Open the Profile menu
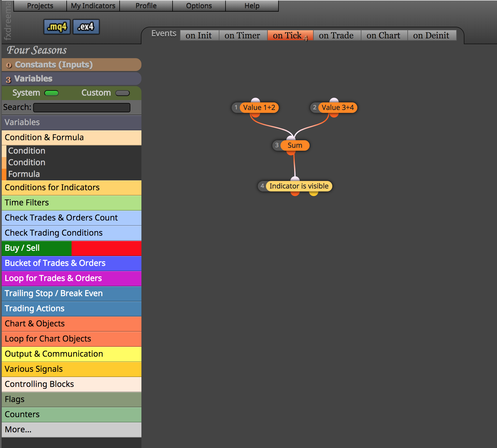Screen dimensions: 497x448 click(x=146, y=6)
